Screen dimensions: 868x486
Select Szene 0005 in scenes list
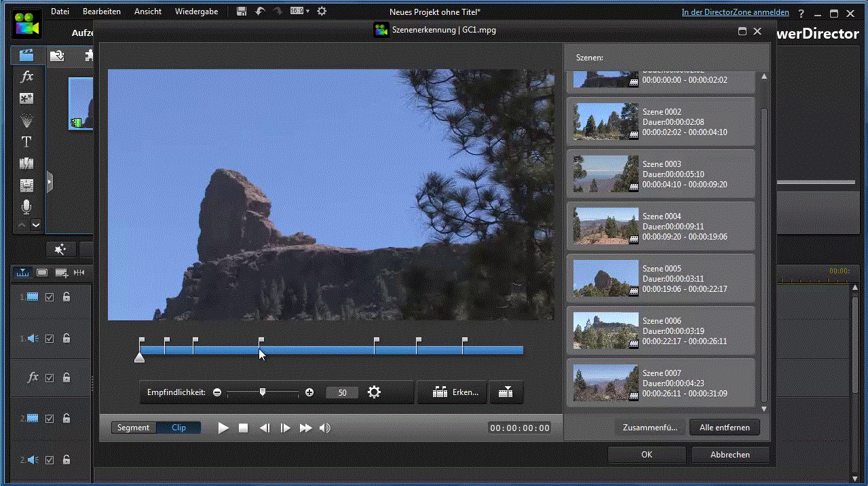(x=660, y=278)
